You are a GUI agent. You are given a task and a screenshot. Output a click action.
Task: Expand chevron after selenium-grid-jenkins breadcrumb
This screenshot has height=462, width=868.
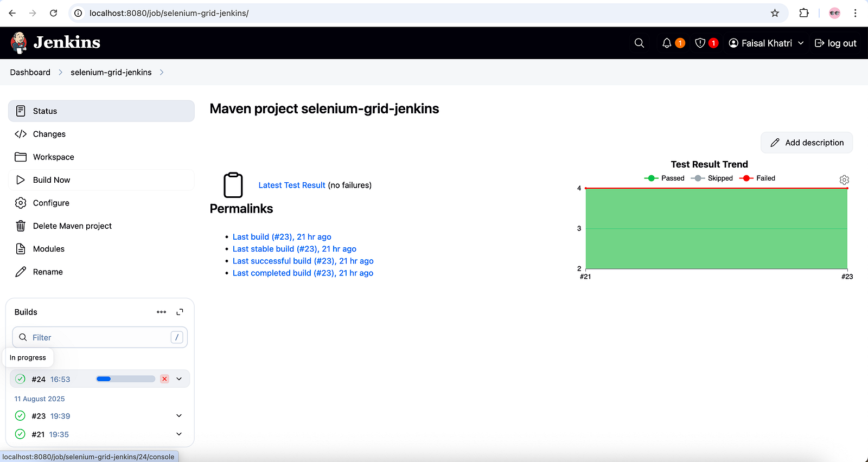point(162,72)
